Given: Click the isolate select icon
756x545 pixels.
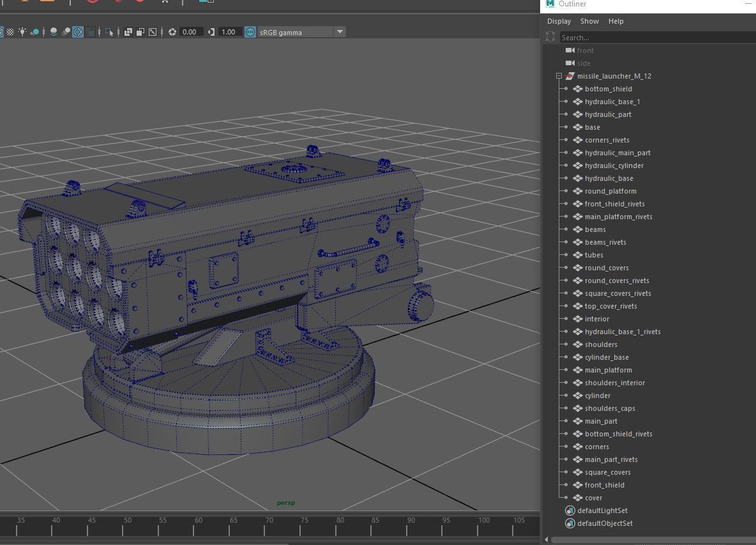Looking at the screenshot, I should tap(109, 32).
